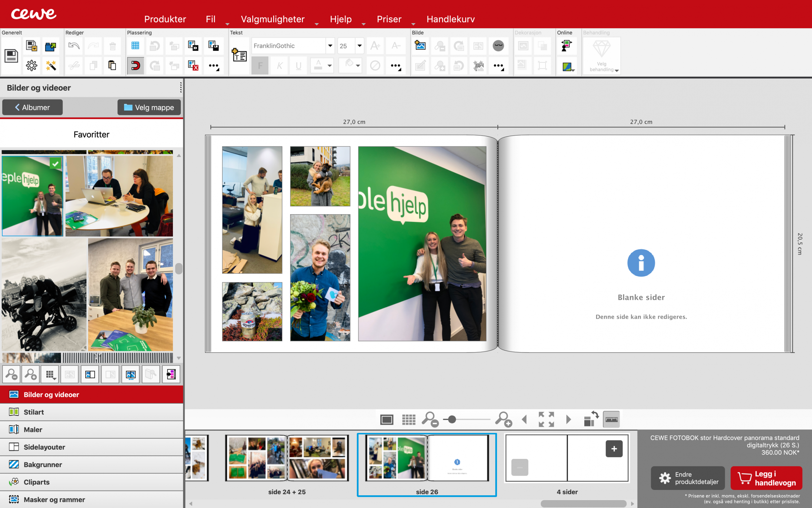Screen dimensions: 812x508
Task: Open Masker og rammer panel
Action: [x=91, y=499]
